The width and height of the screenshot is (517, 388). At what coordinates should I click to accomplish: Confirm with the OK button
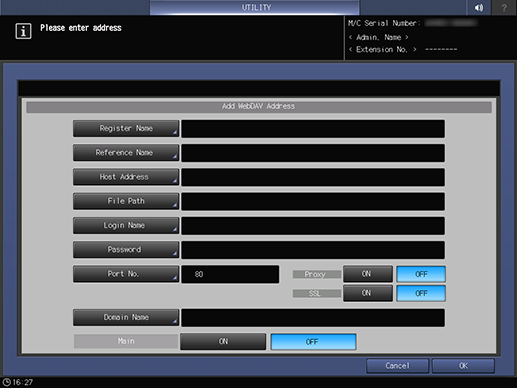pos(463,366)
